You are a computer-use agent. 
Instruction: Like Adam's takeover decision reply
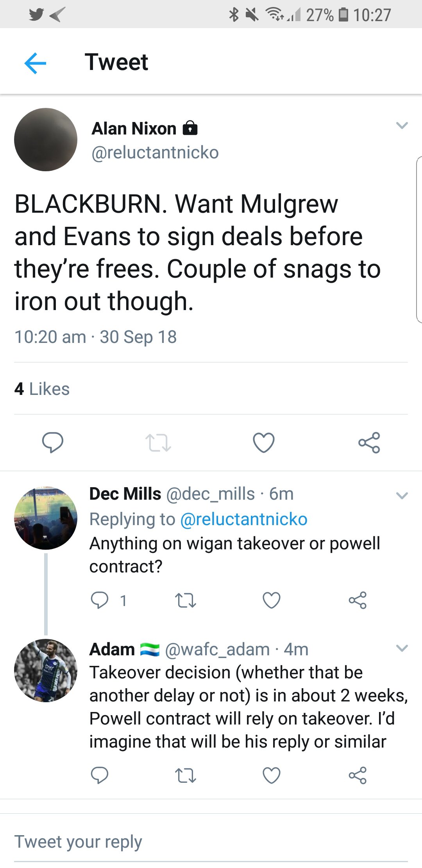click(272, 775)
